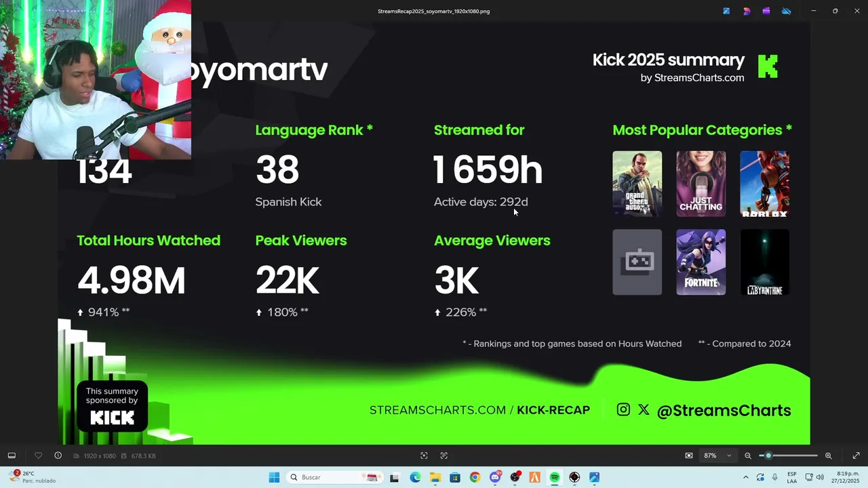This screenshot has width=868, height=488.
Task: Open Microsoft Designer from title bar
Action: click(x=747, y=11)
